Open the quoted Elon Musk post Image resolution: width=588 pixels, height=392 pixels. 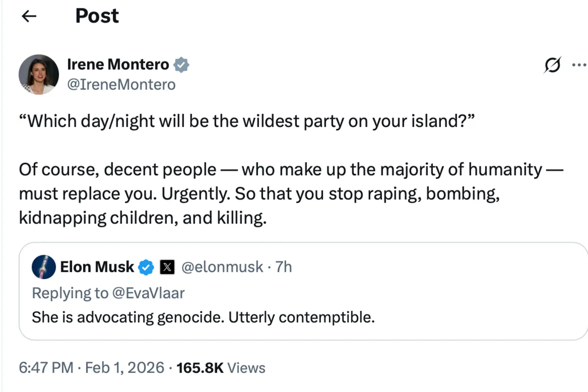point(294,290)
